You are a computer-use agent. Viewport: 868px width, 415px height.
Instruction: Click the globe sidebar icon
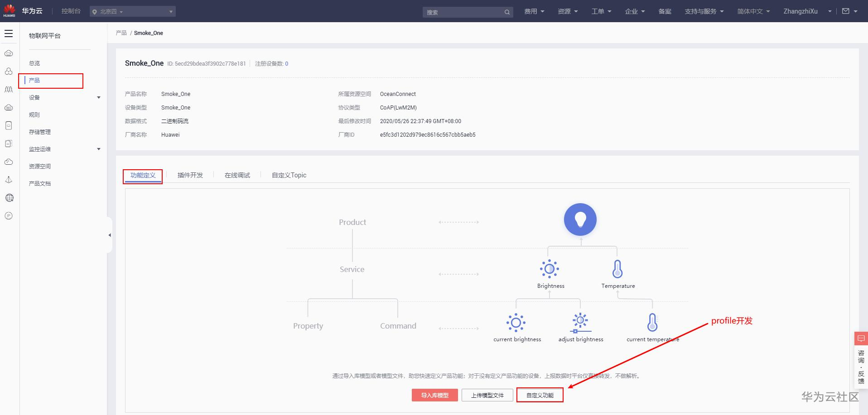coord(9,198)
